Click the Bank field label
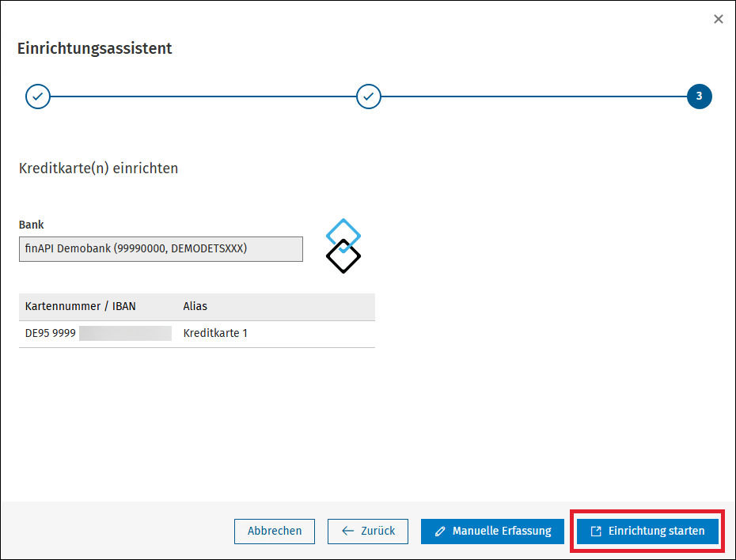 [32, 225]
